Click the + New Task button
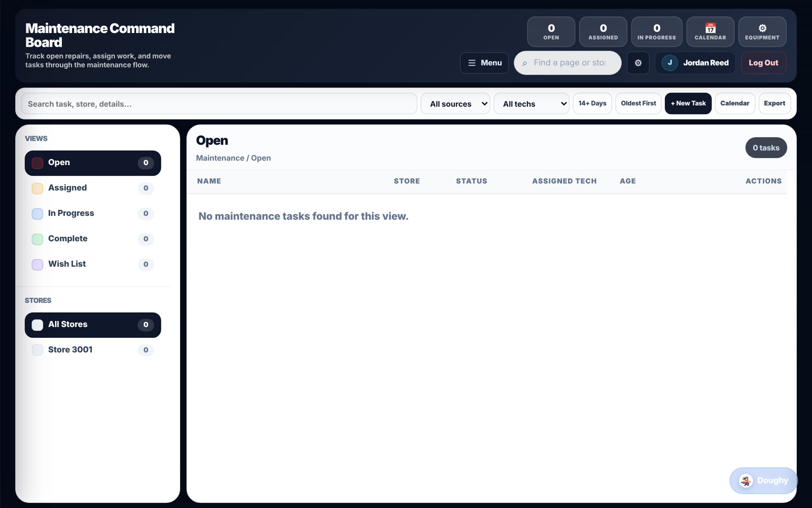Viewport: 812px width, 508px height. coord(688,104)
